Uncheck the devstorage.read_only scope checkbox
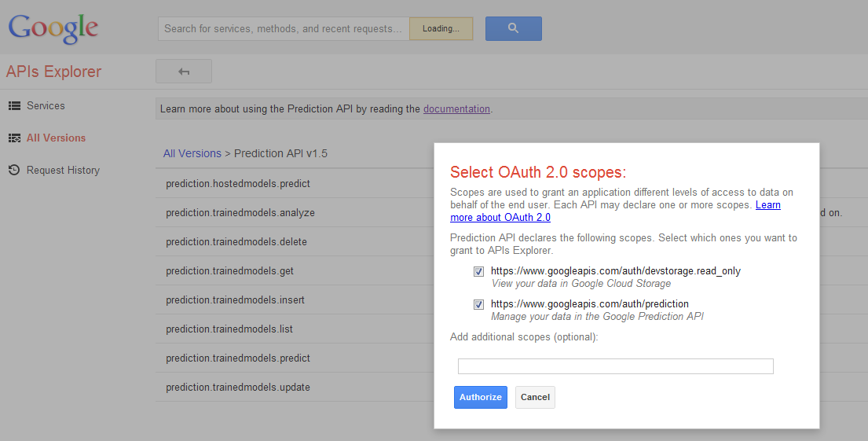868x441 pixels. point(478,271)
